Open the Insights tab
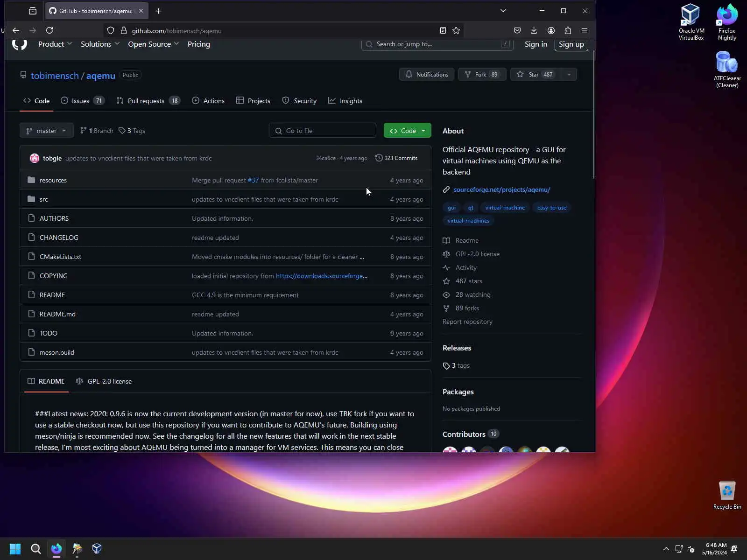 click(x=345, y=101)
